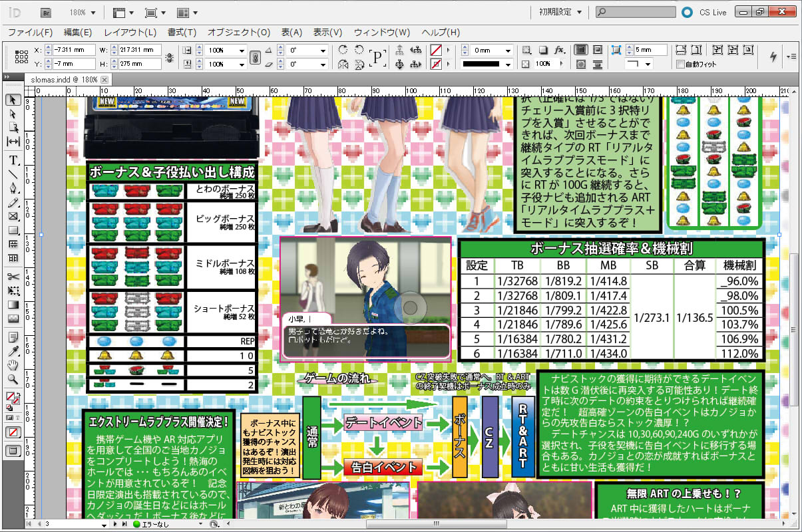Image resolution: width=802 pixels, height=532 pixels.
Task: Open the レイアウト(L) menu
Action: tap(130, 32)
